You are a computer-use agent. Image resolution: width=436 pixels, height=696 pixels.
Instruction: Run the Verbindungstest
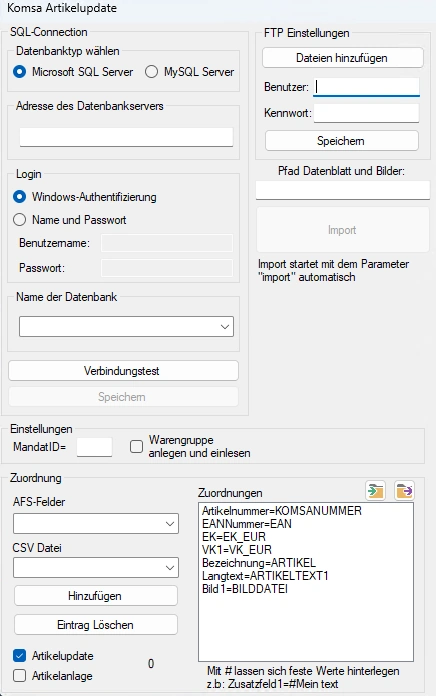pos(123,371)
